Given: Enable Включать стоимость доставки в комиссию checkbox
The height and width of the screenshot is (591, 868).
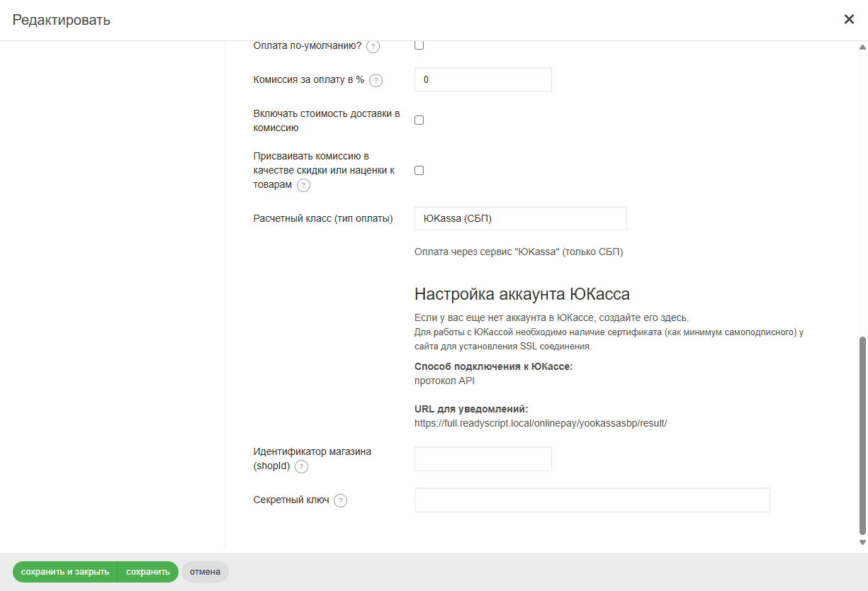Looking at the screenshot, I should click(x=419, y=120).
